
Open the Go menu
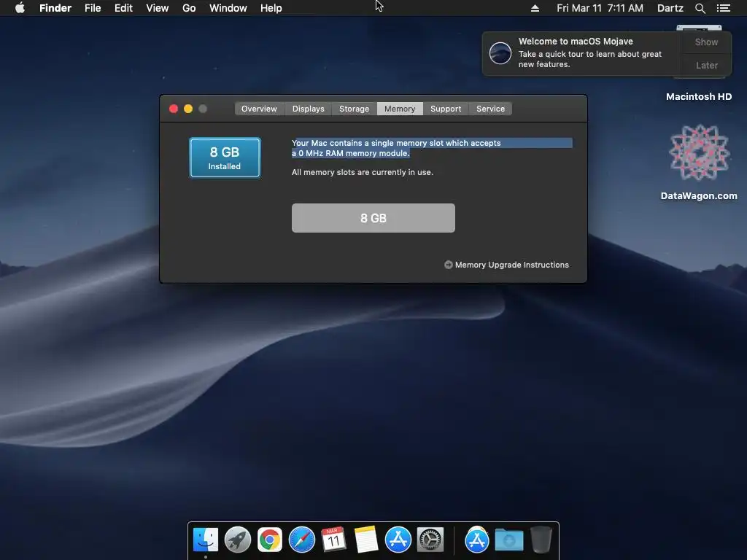(x=189, y=8)
